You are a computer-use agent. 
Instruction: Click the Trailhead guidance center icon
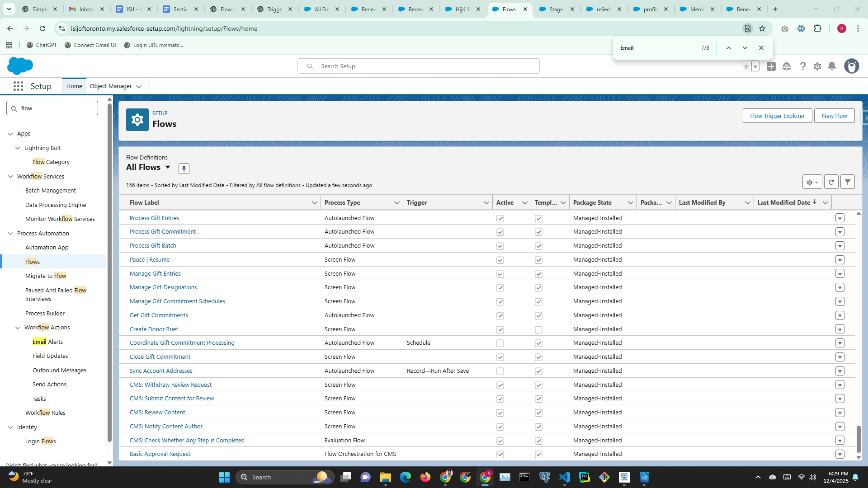(787, 66)
